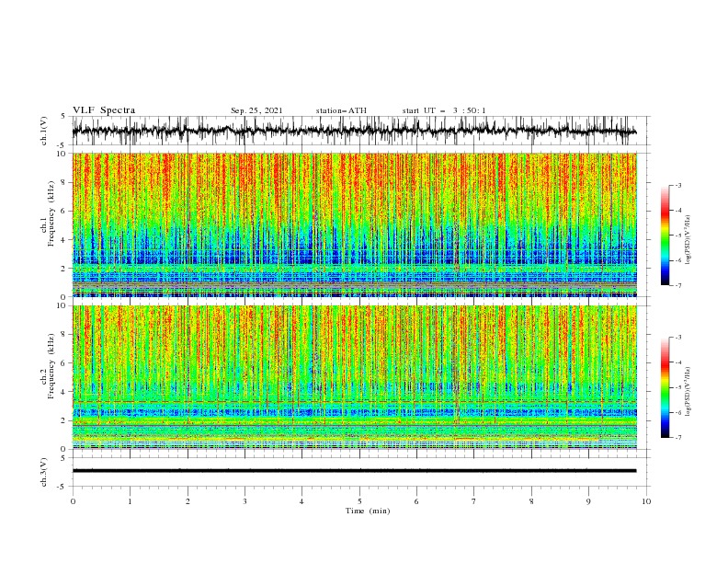Click time axis tick label "5"
The image size is (728, 563).
(359, 501)
